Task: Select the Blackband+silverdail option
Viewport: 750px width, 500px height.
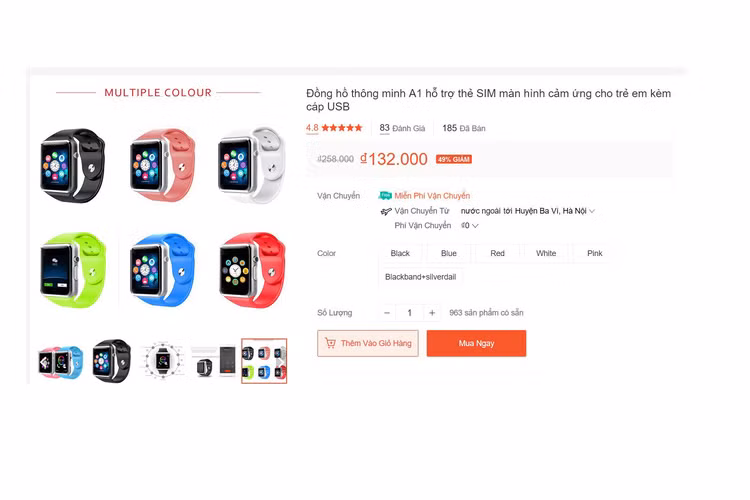Action: point(420,277)
